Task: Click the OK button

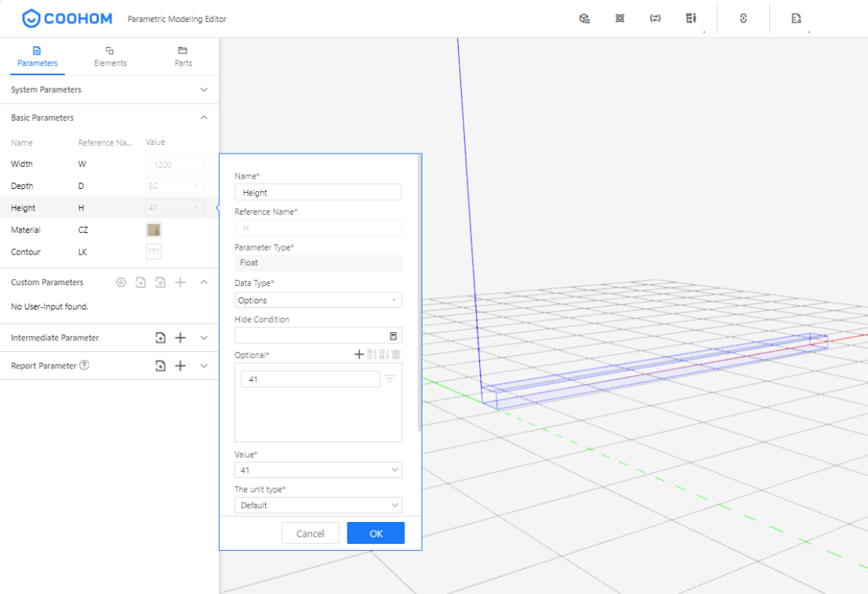Action: point(376,533)
